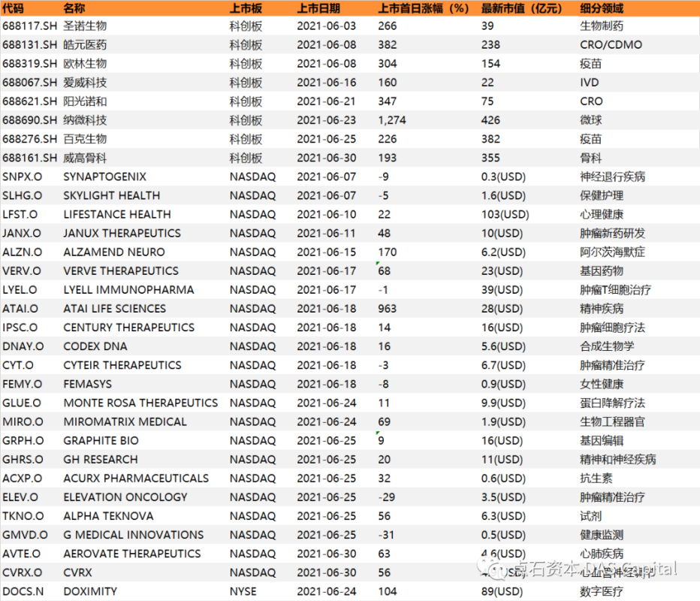Click the listing date 2021-06-15
The image size is (700, 601).
(x=326, y=252)
